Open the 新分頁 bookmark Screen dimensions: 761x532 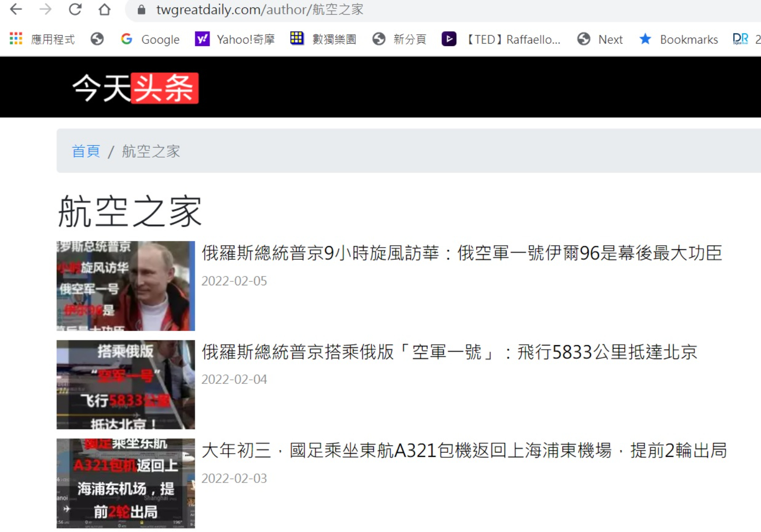pos(399,39)
